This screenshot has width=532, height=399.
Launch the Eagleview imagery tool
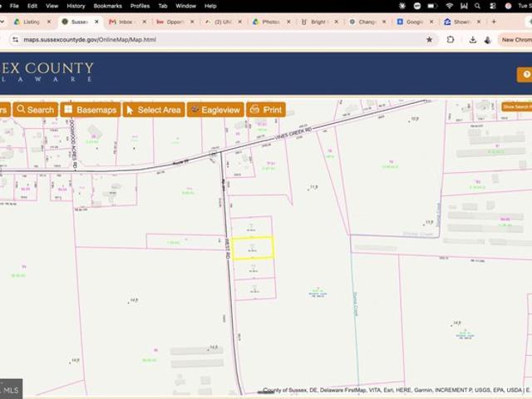(x=215, y=110)
